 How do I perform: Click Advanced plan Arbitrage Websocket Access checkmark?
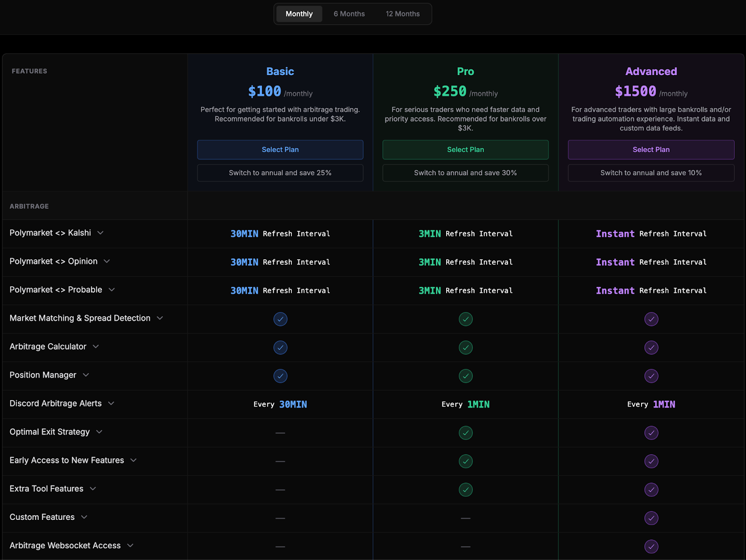point(651,546)
